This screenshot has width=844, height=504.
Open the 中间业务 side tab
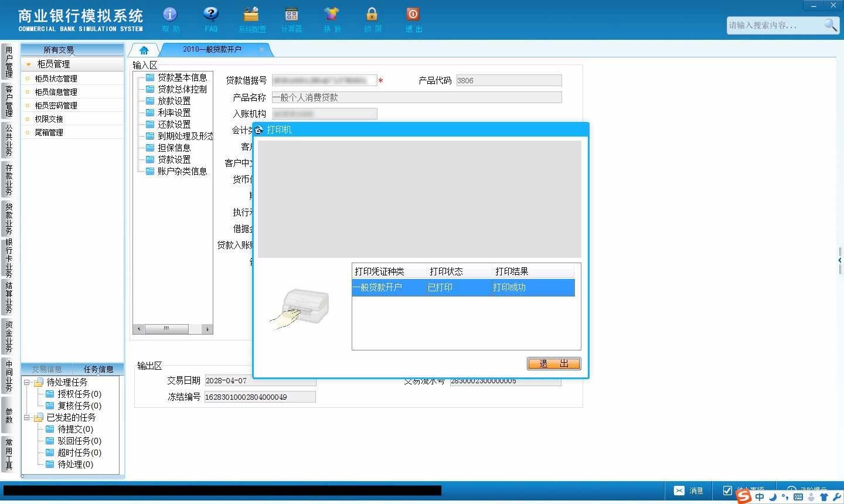(x=9, y=376)
